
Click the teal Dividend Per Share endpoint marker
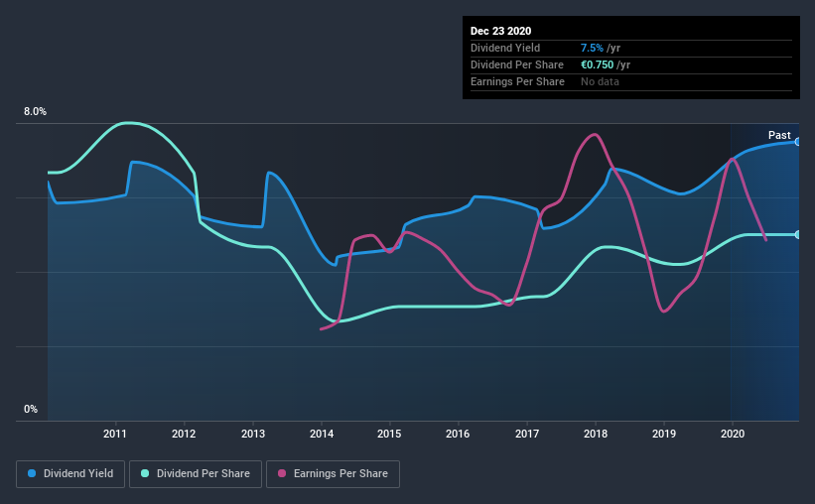[798, 235]
